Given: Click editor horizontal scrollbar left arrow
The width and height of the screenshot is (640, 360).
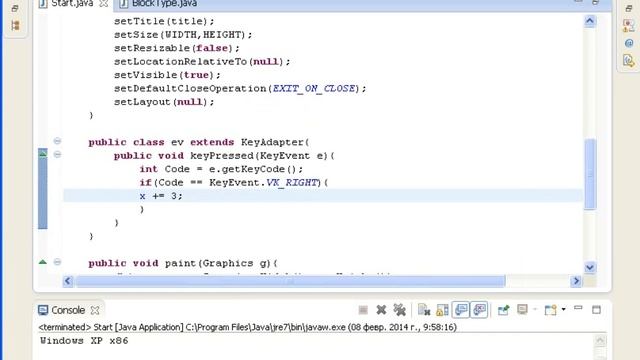Looking at the screenshot, I should [68, 281].
